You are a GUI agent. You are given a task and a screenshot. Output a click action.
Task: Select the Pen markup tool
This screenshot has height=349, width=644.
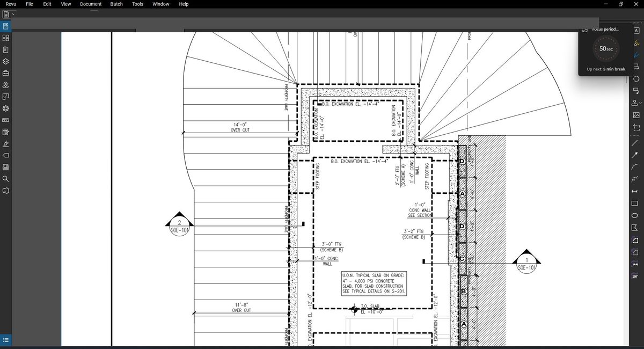click(x=635, y=54)
